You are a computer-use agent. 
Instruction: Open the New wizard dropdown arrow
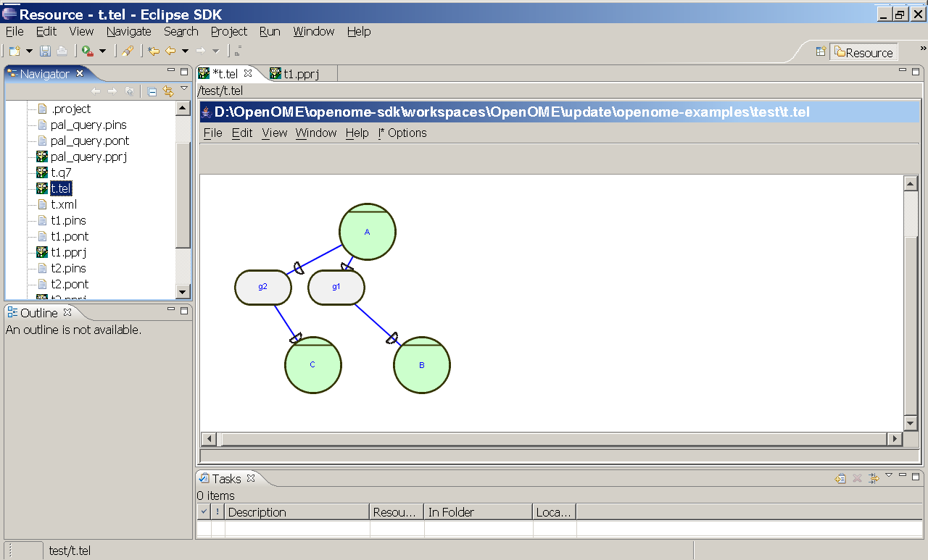29,51
